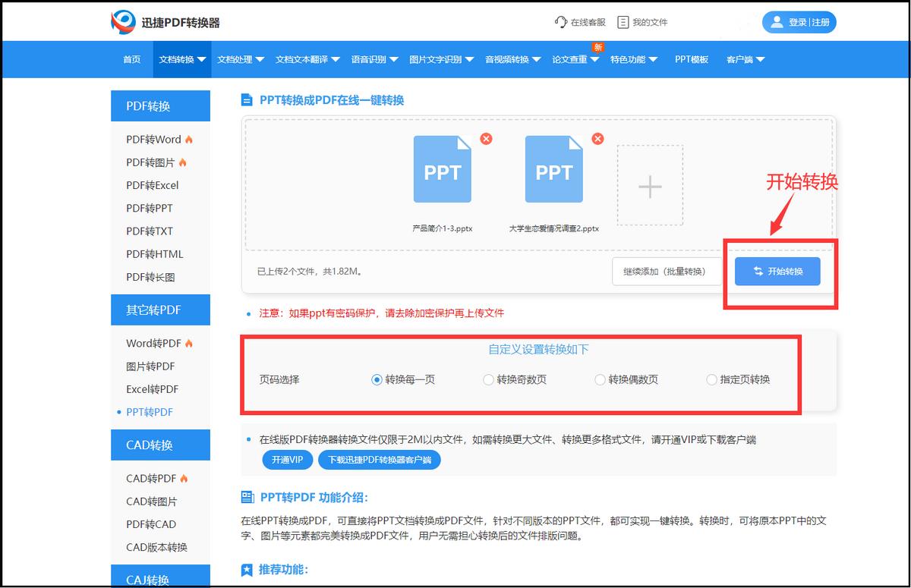Remove 产品简介1-3.pptx using its X badge
The width and height of the screenshot is (911, 588).
(x=486, y=139)
